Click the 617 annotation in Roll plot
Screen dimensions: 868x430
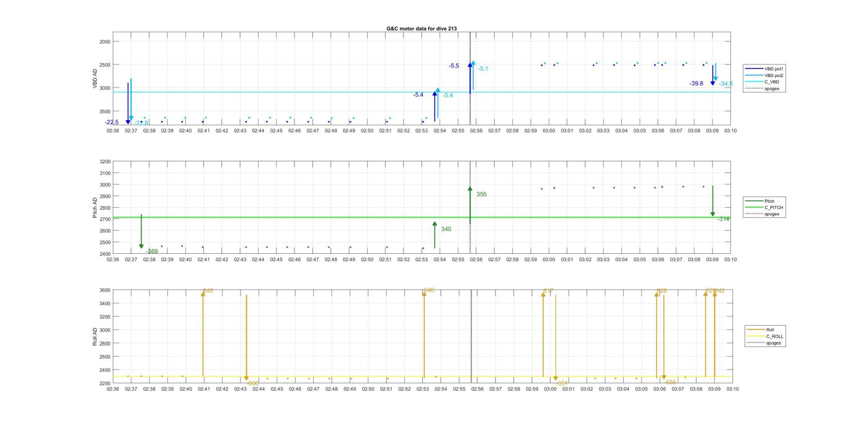pyautogui.click(x=548, y=290)
